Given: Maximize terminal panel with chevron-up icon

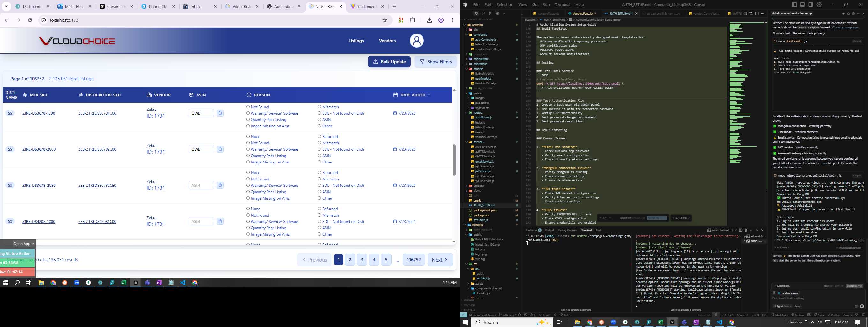Looking at the screenshot, I should point(756,230).
